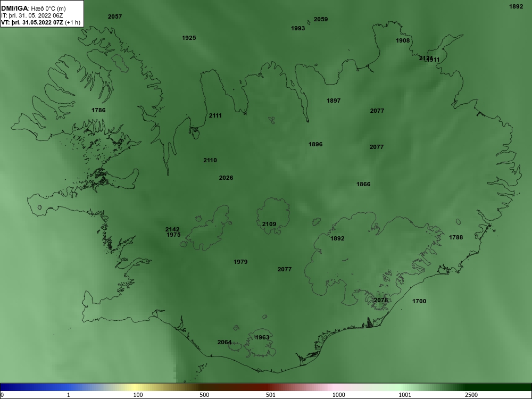Viewport: 532px width, 399px height.
Task: Click the 2109 value on Hofsjökull
Action: coord(269,225)
